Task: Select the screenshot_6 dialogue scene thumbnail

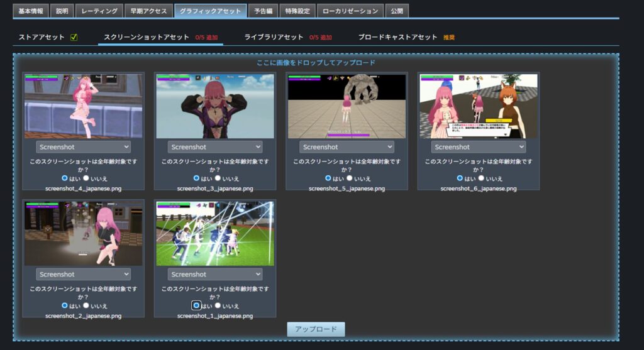Action: (x=478, y=106)
